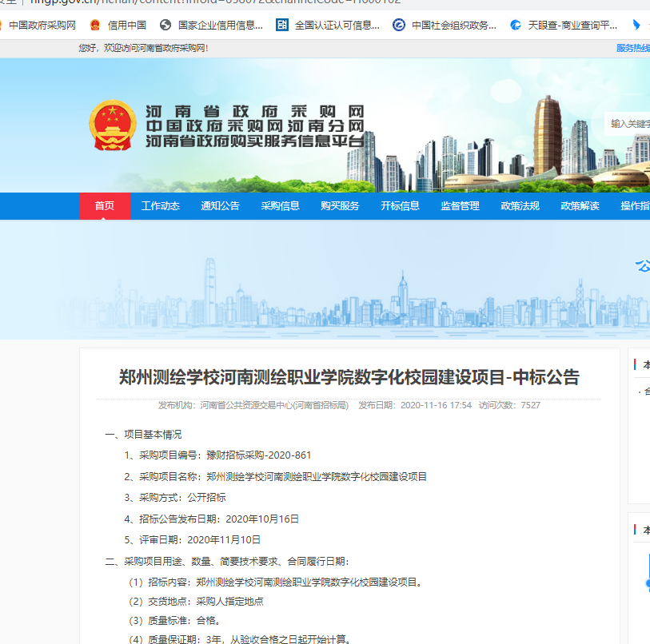
Task: Click the 采购方式：公开招标 line
Action: [175, 498]
